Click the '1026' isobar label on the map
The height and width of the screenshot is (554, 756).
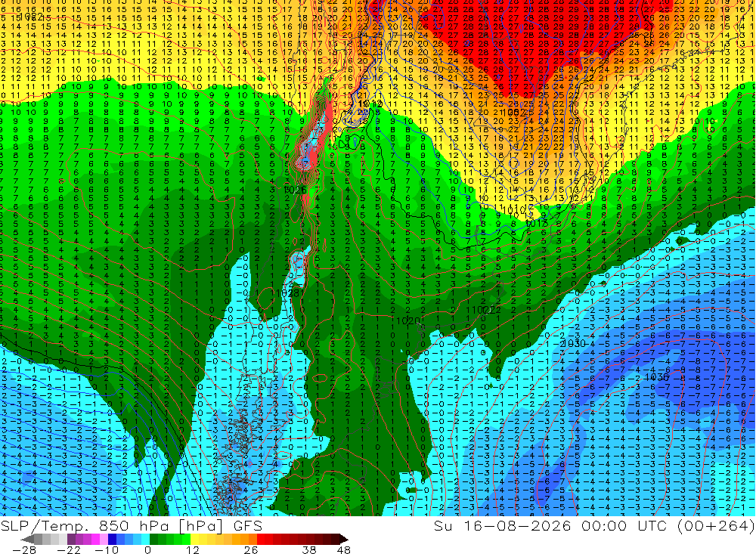[x=295, y=190]
